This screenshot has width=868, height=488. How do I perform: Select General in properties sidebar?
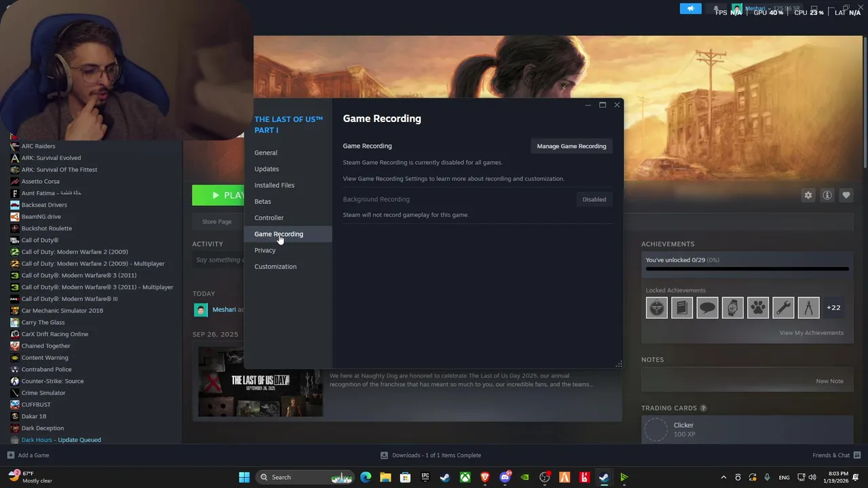coord(266,152)
